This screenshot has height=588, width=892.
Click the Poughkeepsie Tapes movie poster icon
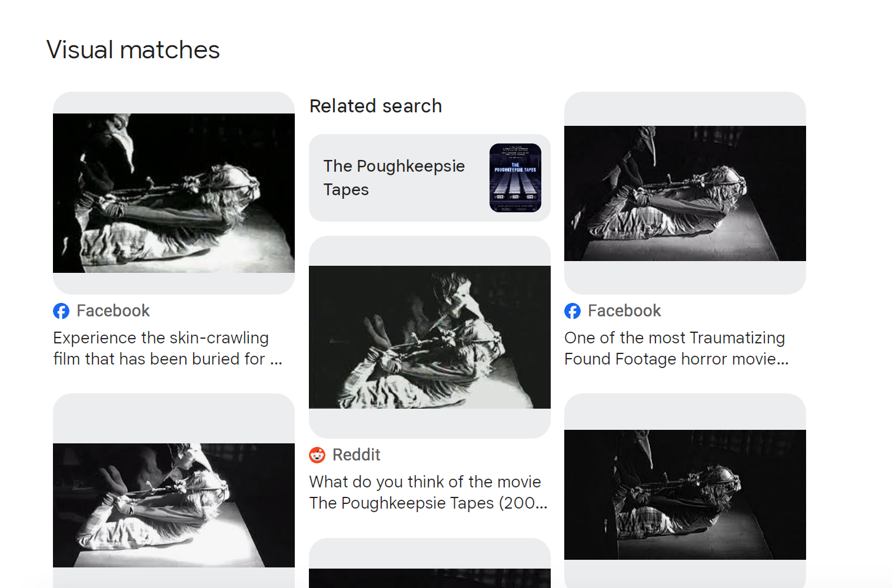point(515,178)
